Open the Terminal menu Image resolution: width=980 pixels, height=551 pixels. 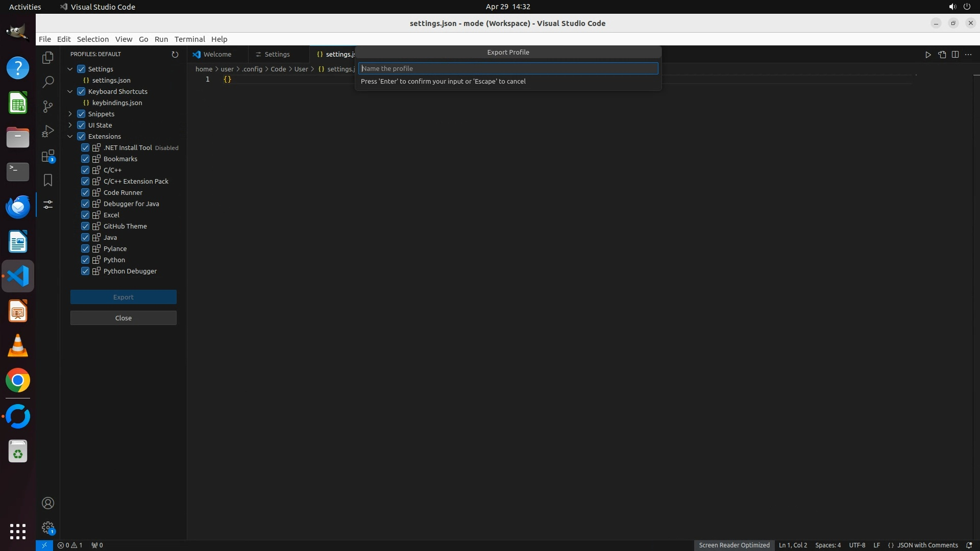coord(189,39)
